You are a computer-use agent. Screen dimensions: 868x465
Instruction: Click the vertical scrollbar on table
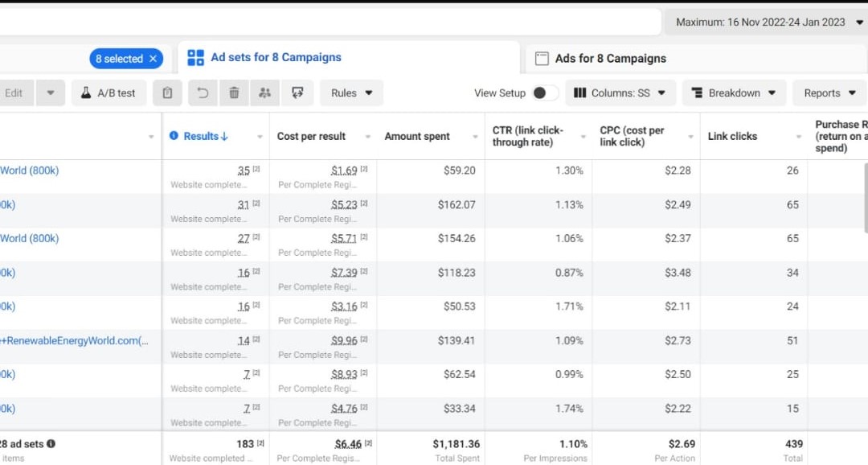click(x=866, y=198)
